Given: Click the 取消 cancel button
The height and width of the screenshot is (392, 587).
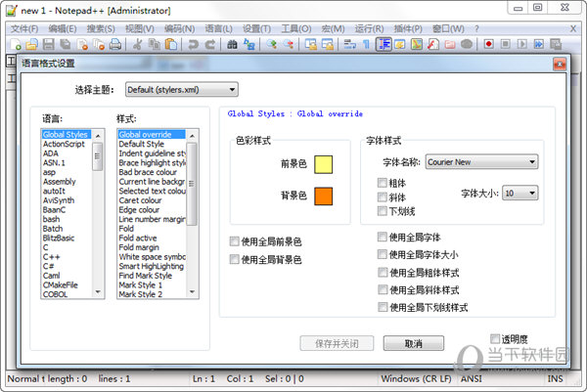Looking at the screenshot, I should click(414, 343).
